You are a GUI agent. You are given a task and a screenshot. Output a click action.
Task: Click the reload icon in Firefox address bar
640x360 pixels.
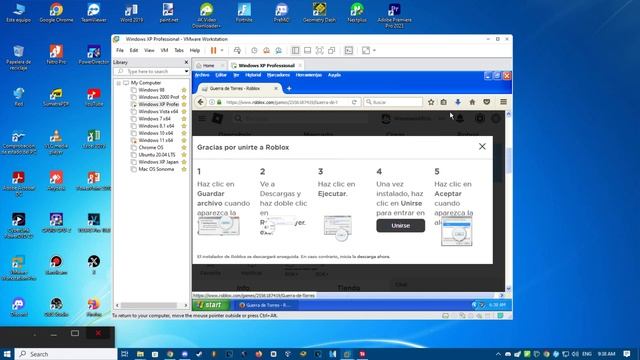(x=354, y=102)
